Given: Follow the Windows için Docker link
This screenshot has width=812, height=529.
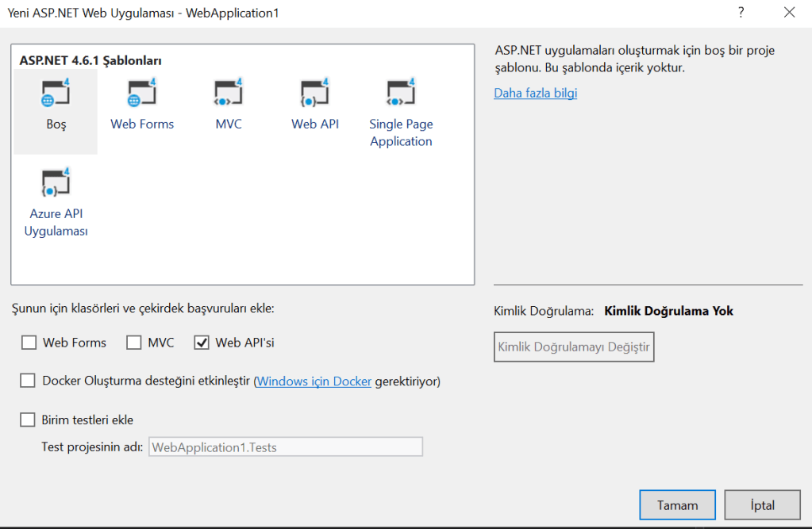Looking at the screenshot, I should point(314,381).
